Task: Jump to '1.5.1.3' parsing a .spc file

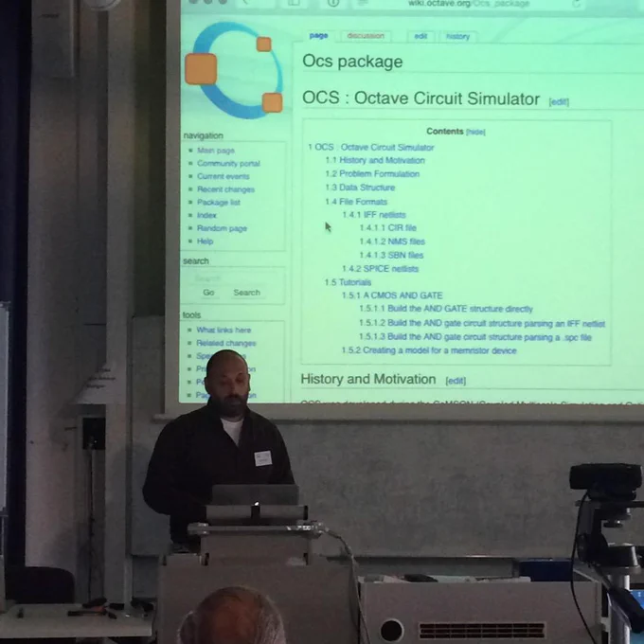Action: coord(474,337)
